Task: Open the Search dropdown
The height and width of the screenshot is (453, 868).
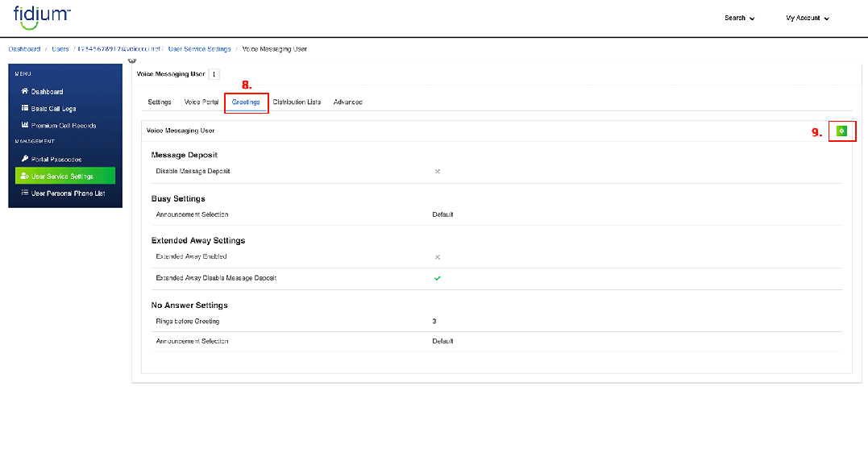Action: click(739, 18)
